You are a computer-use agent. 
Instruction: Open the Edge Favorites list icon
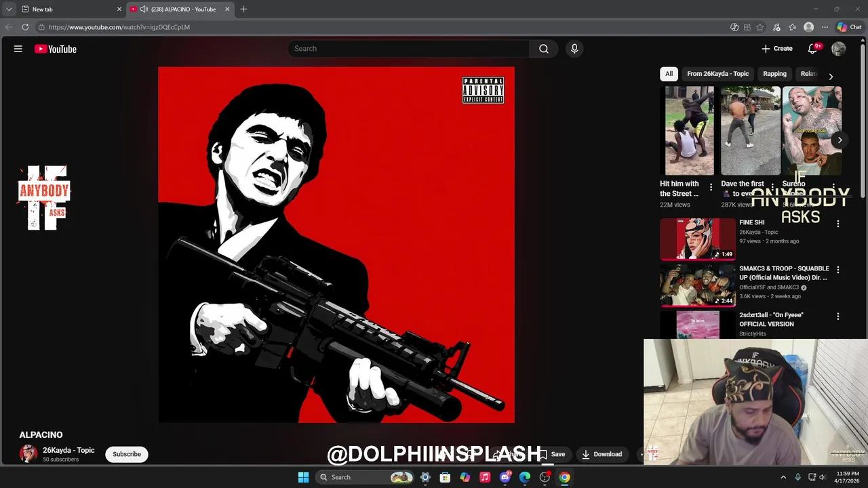point(792,27)
